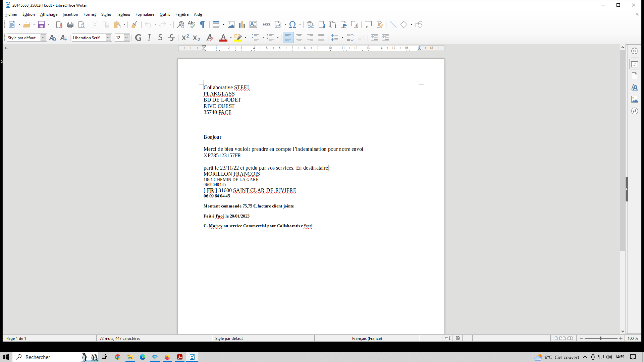Insert a special character (Omega icon)
The height and width of the screenshot is (362, 644).
tap(292, 24)
